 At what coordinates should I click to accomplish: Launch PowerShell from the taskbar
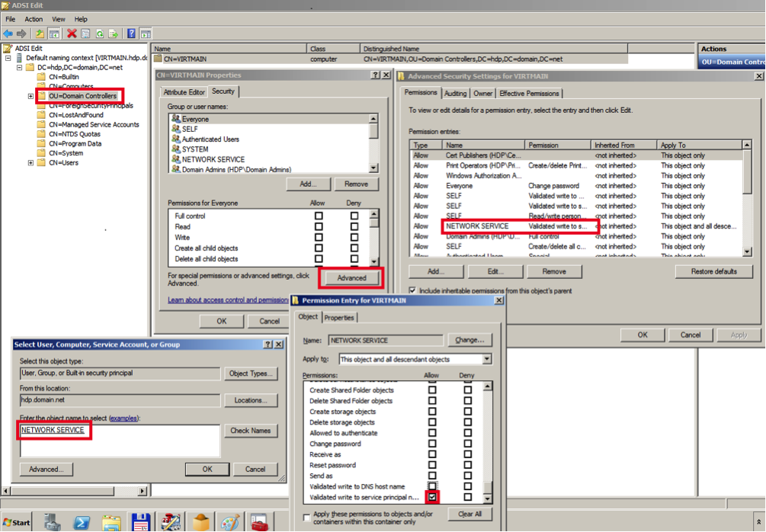click(x=82, y=523)
